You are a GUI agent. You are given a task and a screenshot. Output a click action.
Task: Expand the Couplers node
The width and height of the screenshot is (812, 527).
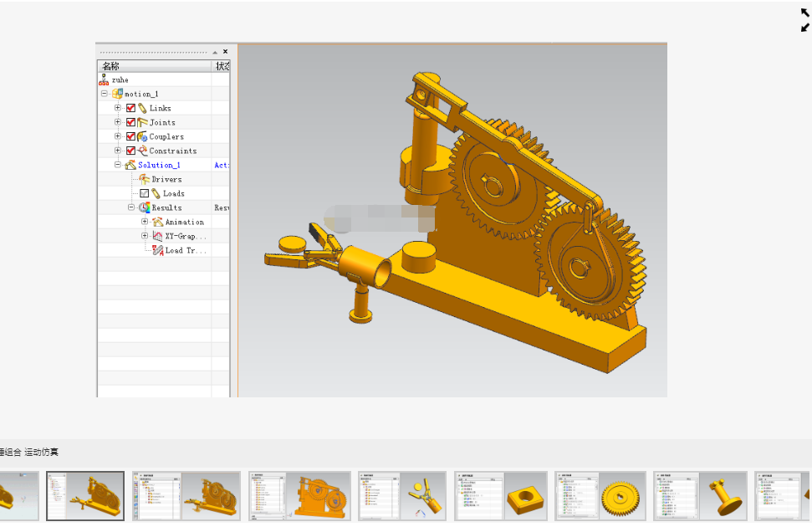click(118, 136)
